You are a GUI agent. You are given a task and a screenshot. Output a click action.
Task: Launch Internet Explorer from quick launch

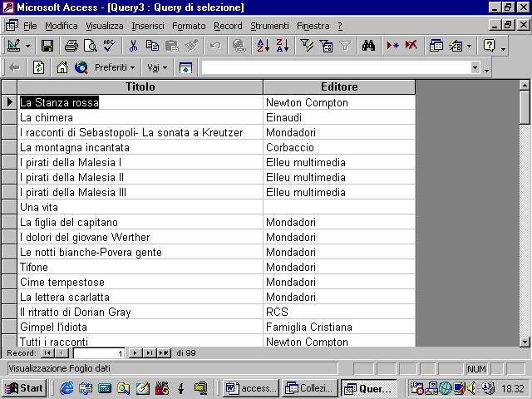66,388
